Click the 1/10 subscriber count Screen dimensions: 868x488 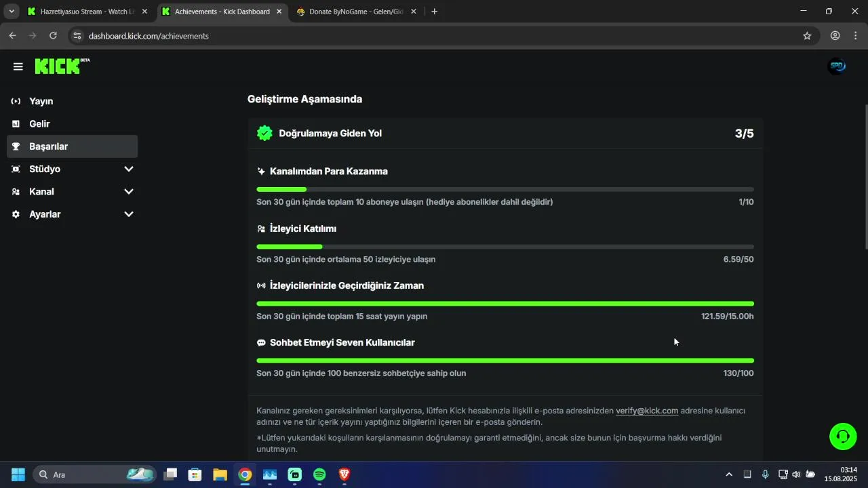pyautogui.click(x=746, y=202)
